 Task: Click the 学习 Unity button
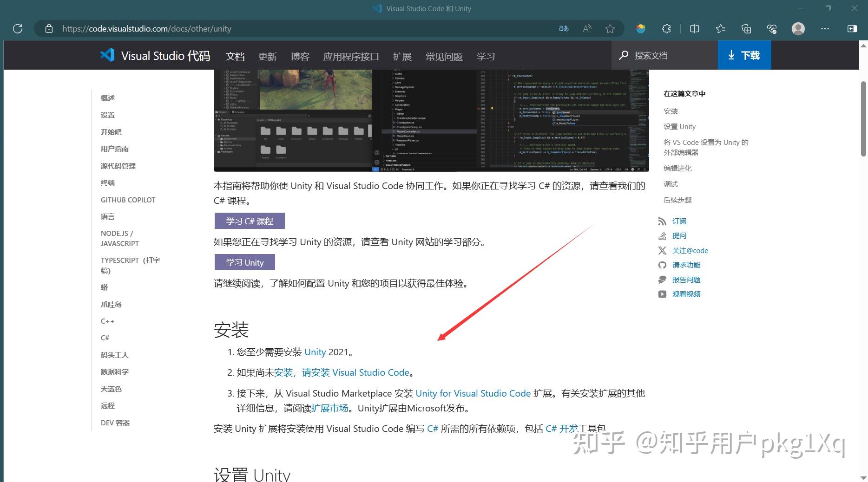[x=244, y=262]
